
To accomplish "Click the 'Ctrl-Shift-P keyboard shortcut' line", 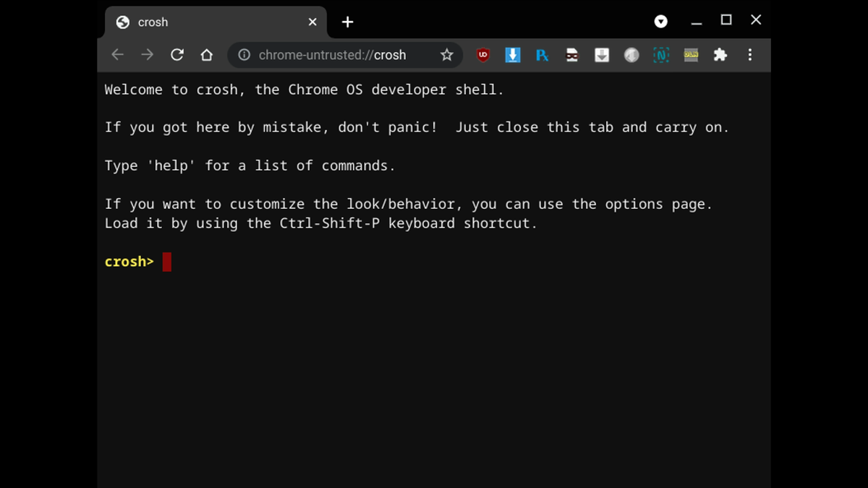I will 321,223.
